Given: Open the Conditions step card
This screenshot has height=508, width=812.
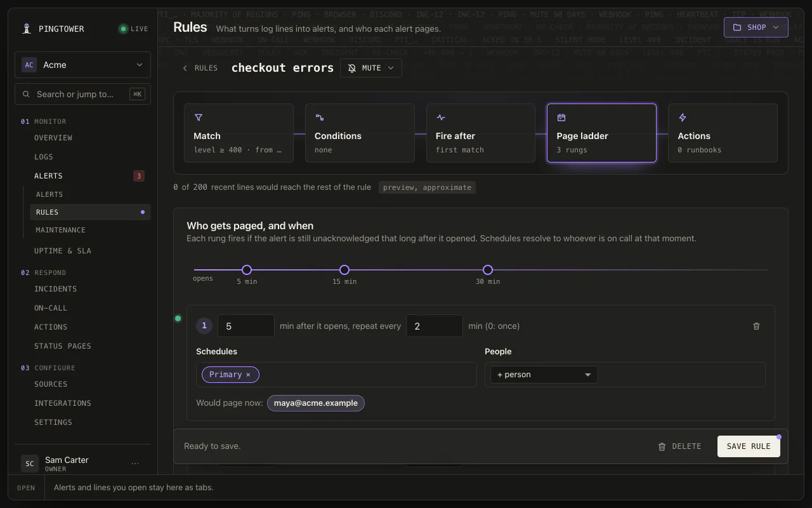Looking at the screenshot, I should pyautogui.click(x=360, y=133).
